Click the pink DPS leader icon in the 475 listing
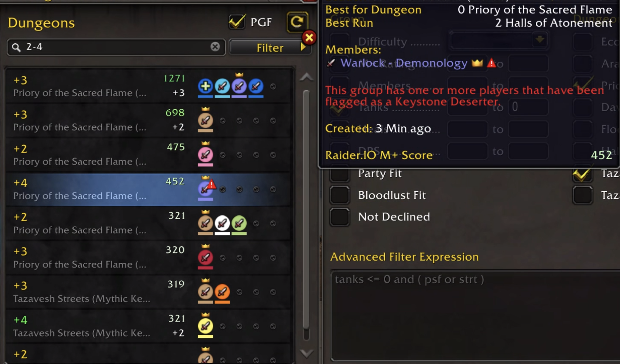The height and width of the screenshot is (364, 620). 205,155
